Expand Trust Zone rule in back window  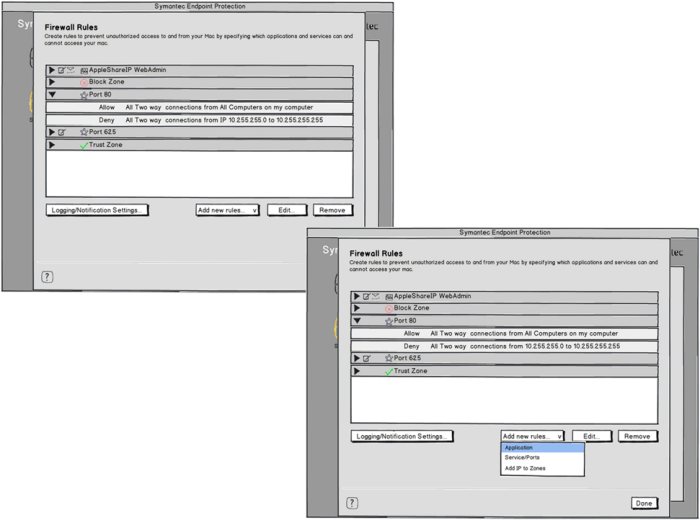(x=52, y=145)
